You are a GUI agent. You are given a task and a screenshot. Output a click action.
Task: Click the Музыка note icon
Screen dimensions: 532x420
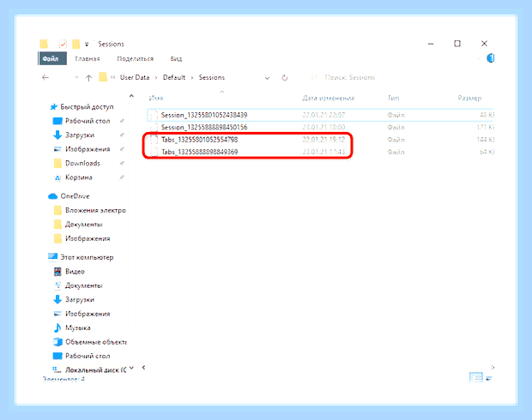tap(57, 327)
